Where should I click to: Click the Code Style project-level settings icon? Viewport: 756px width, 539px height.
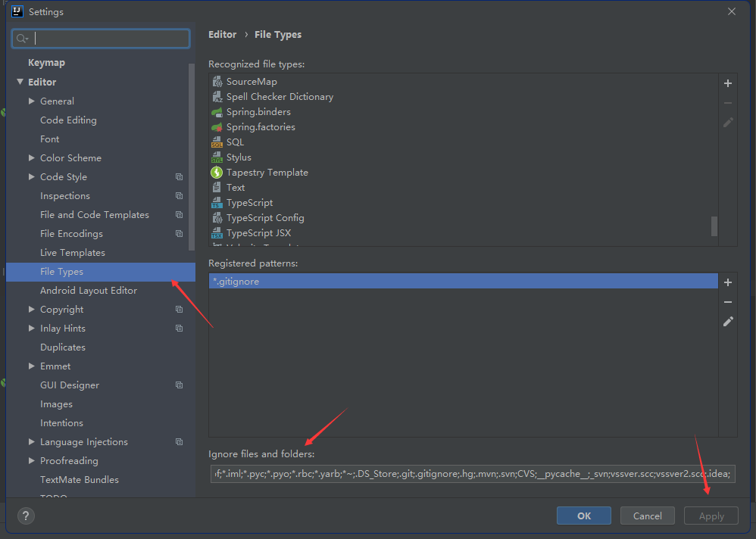point(180,177)
